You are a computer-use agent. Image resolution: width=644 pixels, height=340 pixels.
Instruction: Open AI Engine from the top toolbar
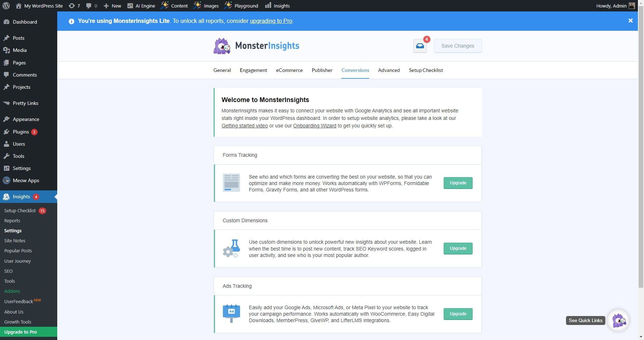pyautogui.click(x=142, y=5)
